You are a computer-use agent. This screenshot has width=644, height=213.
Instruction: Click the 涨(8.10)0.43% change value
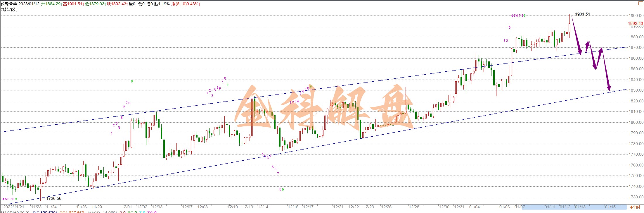click(x=186, y=4)
